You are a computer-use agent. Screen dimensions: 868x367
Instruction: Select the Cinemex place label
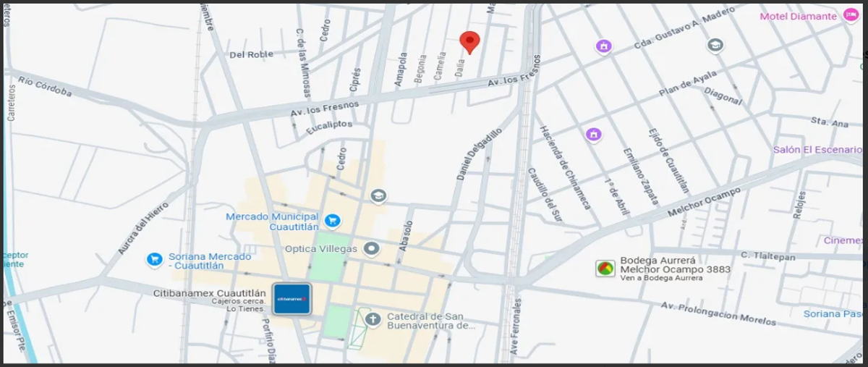843,240
